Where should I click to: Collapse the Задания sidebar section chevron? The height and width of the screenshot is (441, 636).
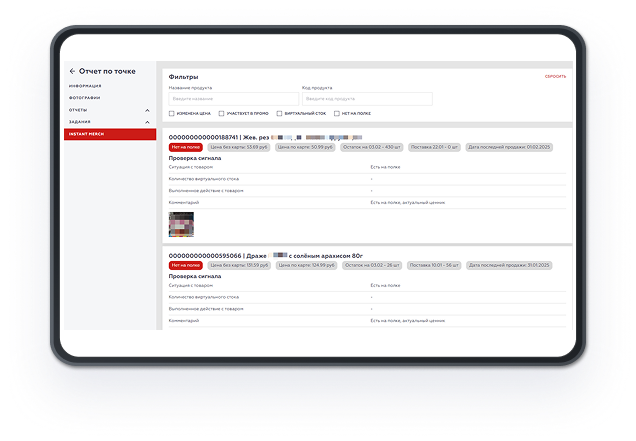click(x=147, y=122)
